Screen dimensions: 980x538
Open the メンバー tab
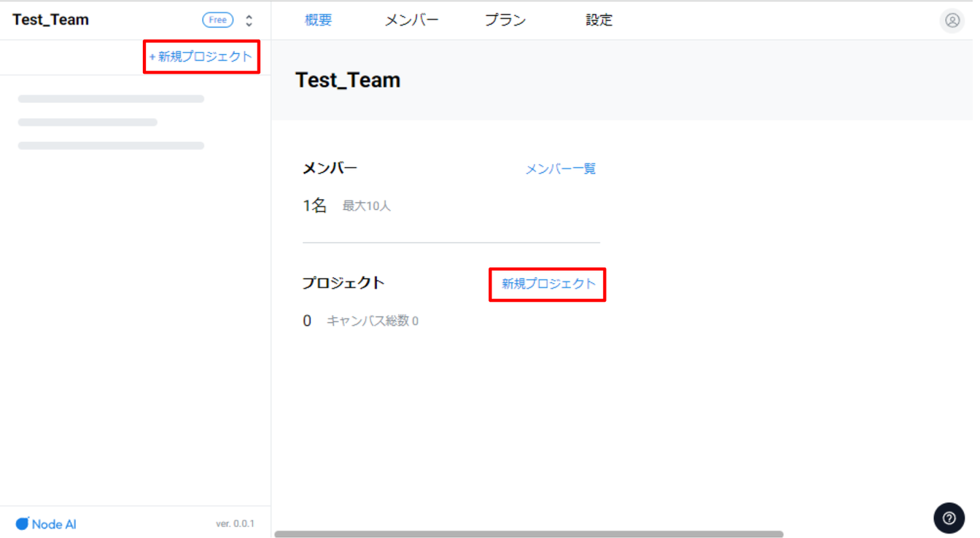(412, 20)
